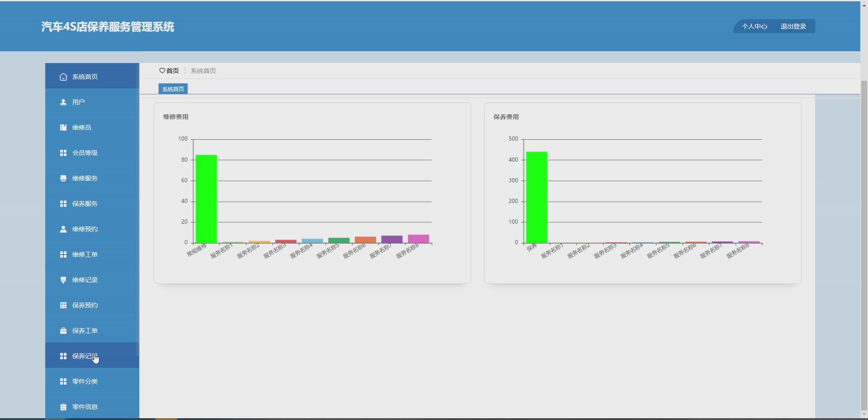
Task: Open the 用户 menu item
Action: tap(92, 102)
